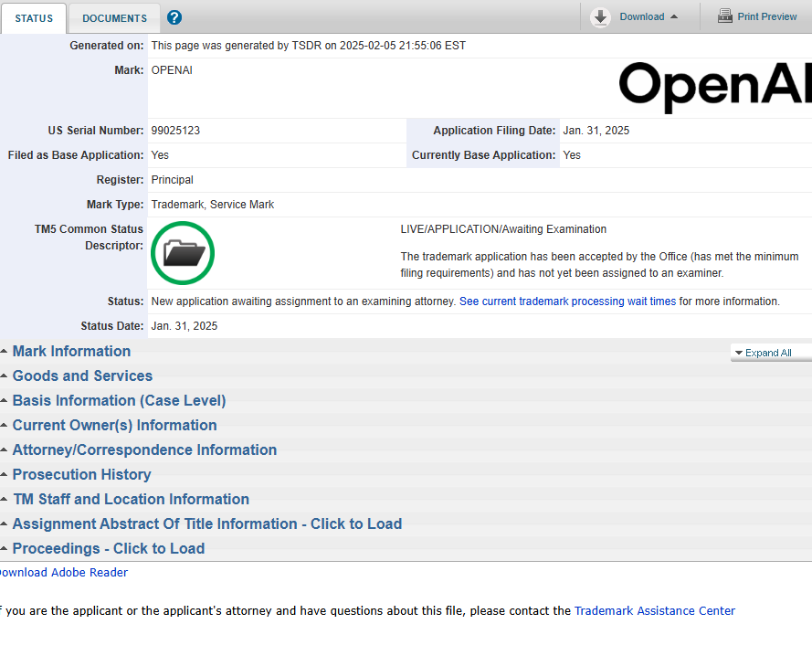Click the green circled folder status icon
The width and height of the screenshot is (812, 645).
click(183, 252)
